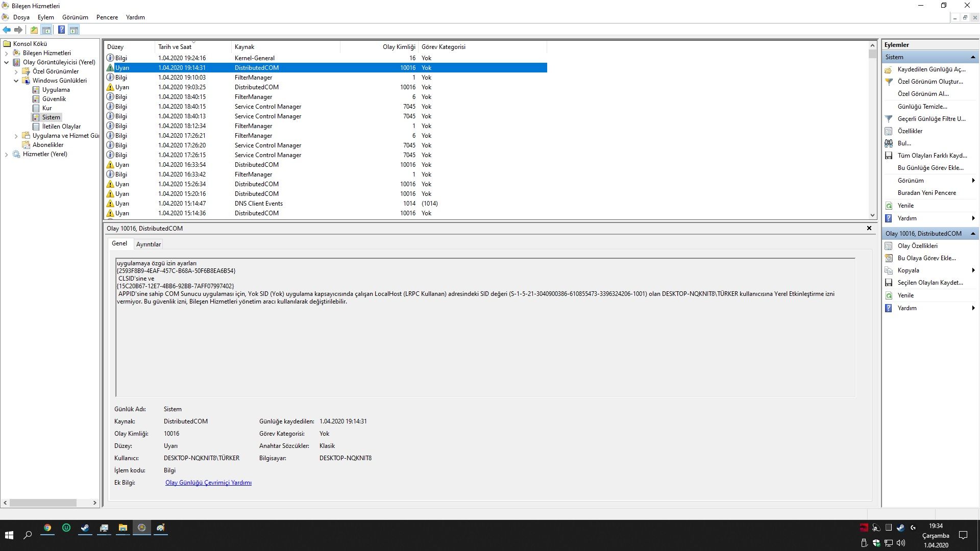The height and width of the screenshot is (551, 980).
Task: Open the Eylem menu
Action: click(45, 17)
